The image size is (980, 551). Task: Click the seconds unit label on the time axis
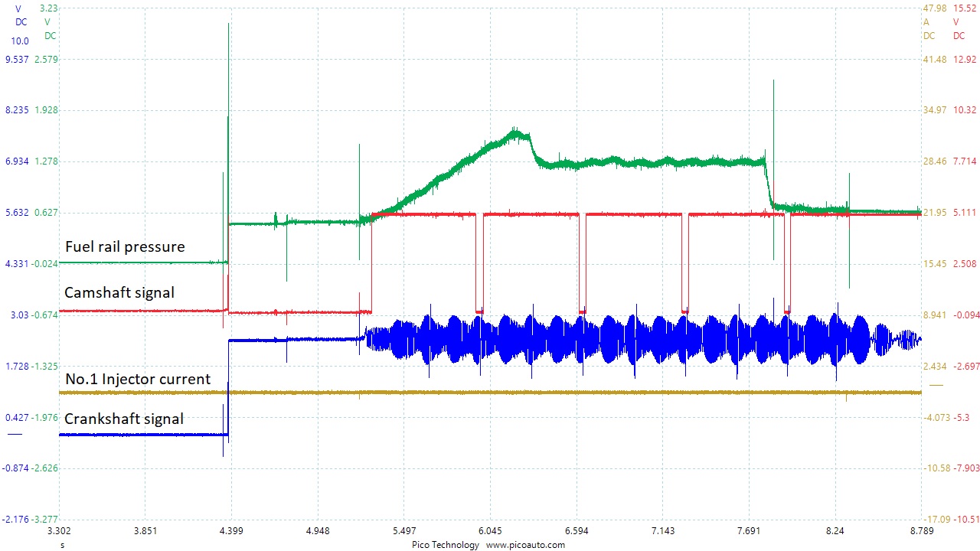(62, 545)
